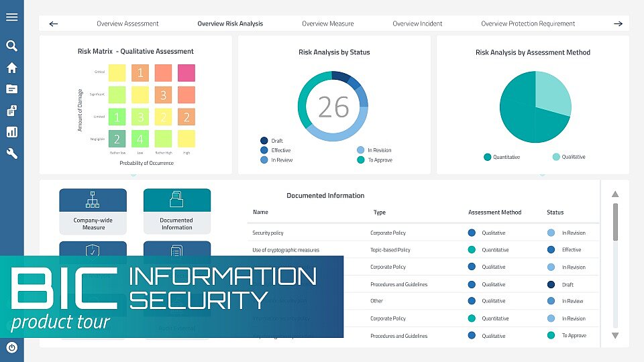Click the search magnifier icon in sidebar
644x362 pixels.
(11, 46)
